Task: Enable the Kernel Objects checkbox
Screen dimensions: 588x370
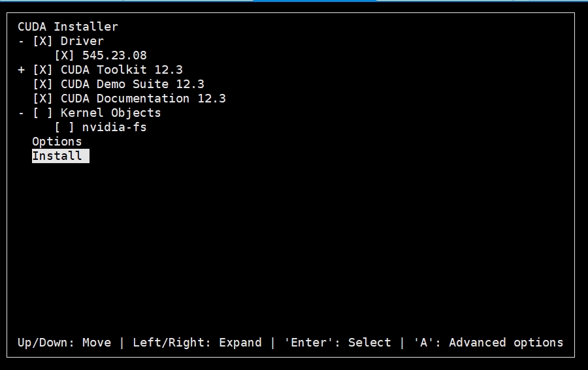Action: tap(42, 113)
